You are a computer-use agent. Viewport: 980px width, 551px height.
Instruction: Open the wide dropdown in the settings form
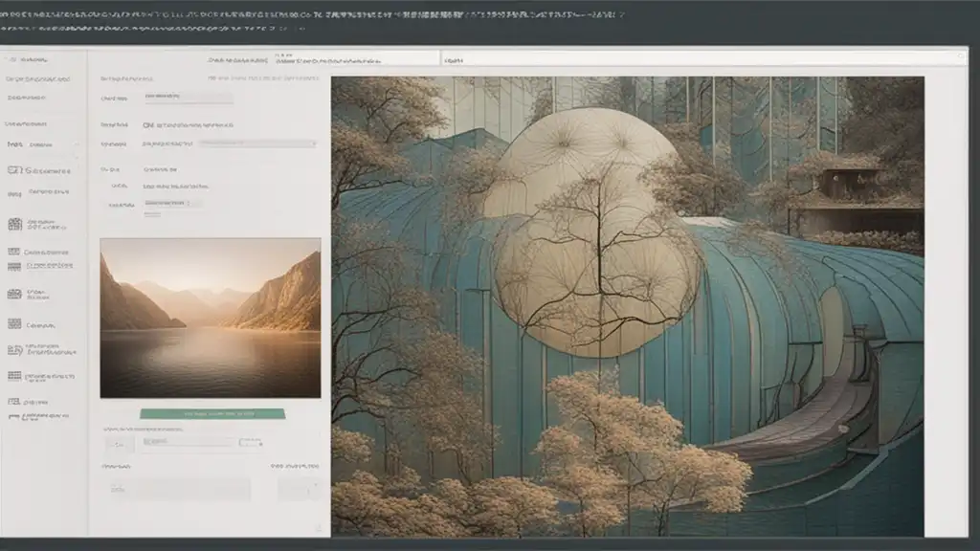coord(257,143)
